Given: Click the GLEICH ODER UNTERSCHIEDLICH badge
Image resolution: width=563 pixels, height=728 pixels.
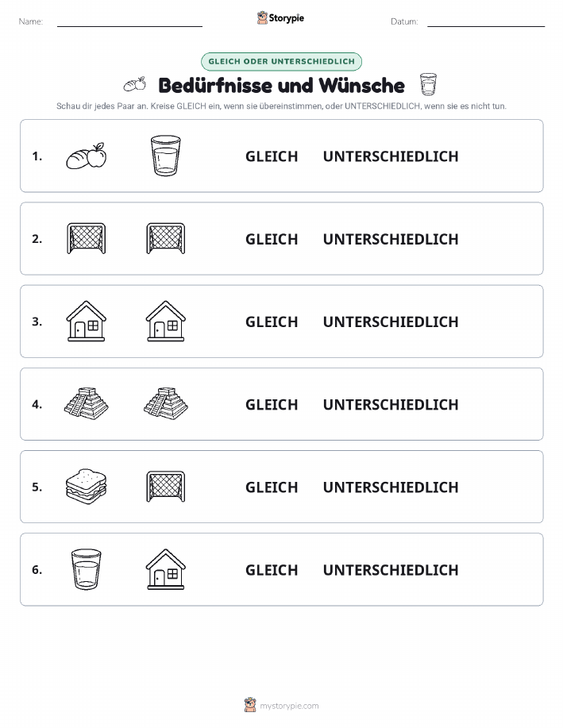Looking at the screenshot, I should pyautogui.click(x=281, y=61).
